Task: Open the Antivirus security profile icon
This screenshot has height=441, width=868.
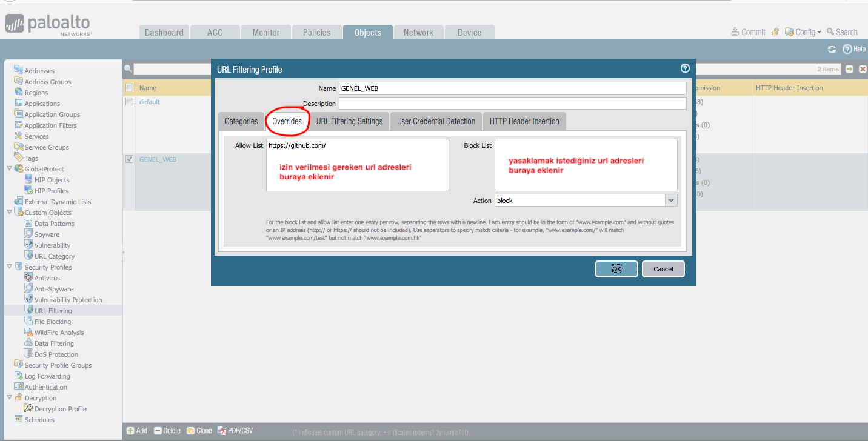Action: 29,278
